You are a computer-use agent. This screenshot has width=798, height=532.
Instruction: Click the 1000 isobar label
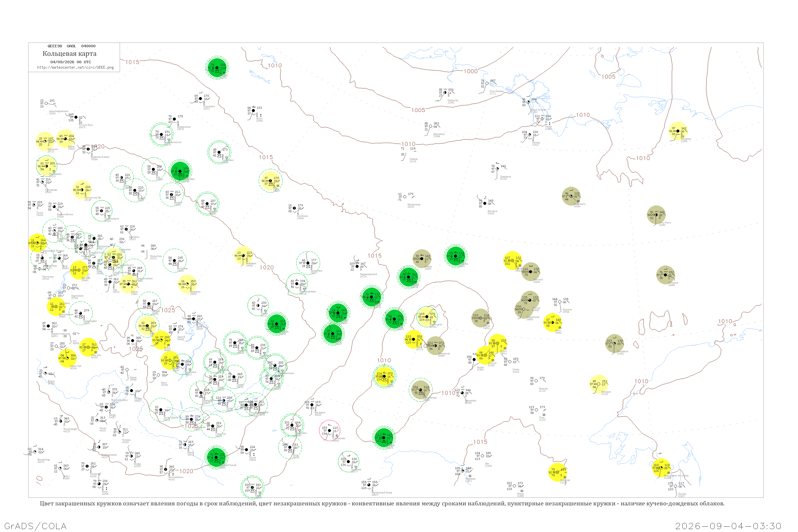[471, 71]
